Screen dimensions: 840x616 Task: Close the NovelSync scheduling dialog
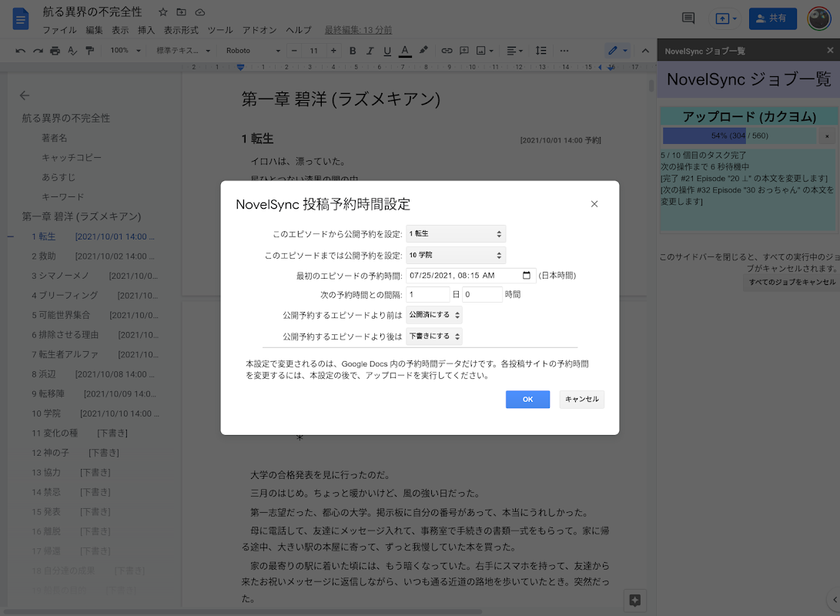pos(594,204)
